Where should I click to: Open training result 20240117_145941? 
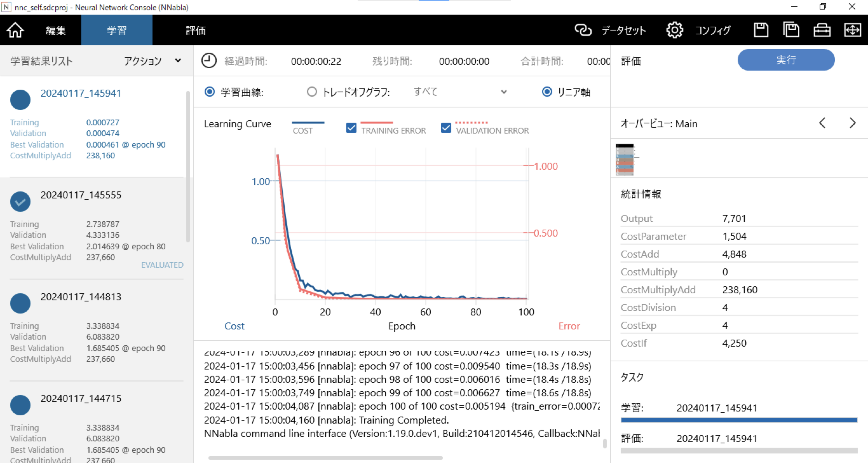pos(81,93)
